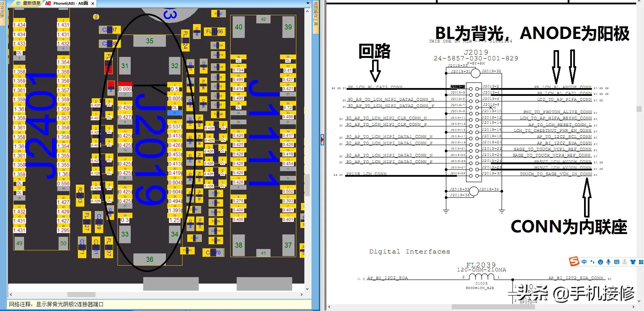This screenshot has height=311, width=644.
Task: Open the Sogou toolbox grid icon
Action: tap(641, 262)
